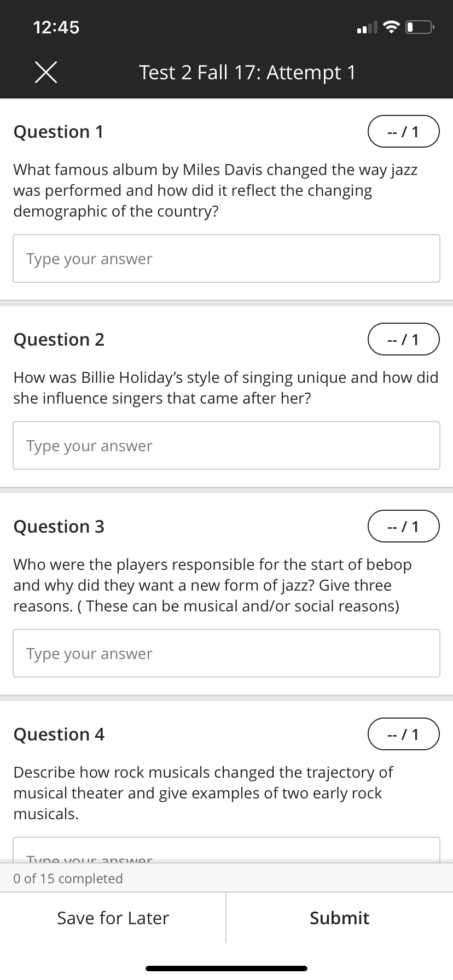
Task: Tap the Miles Davis question text
Action: click(x=216, y=190)
